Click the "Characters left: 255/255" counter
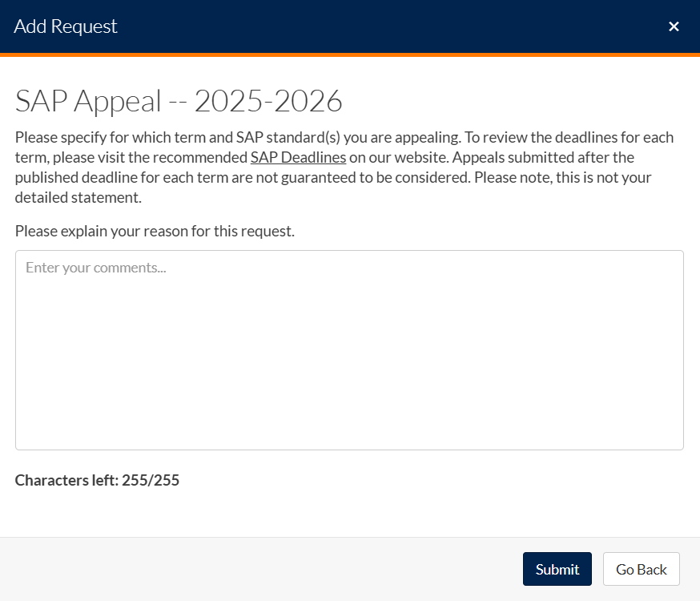The width and height of the screenshot is (700, 601). click(x=97, y=481)
